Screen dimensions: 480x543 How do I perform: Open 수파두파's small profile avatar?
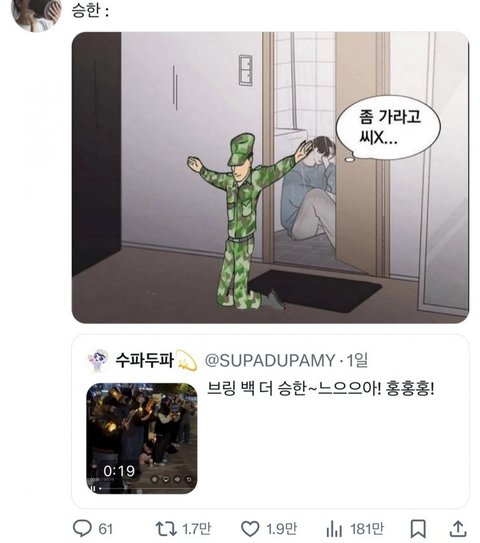pos(98,360)
